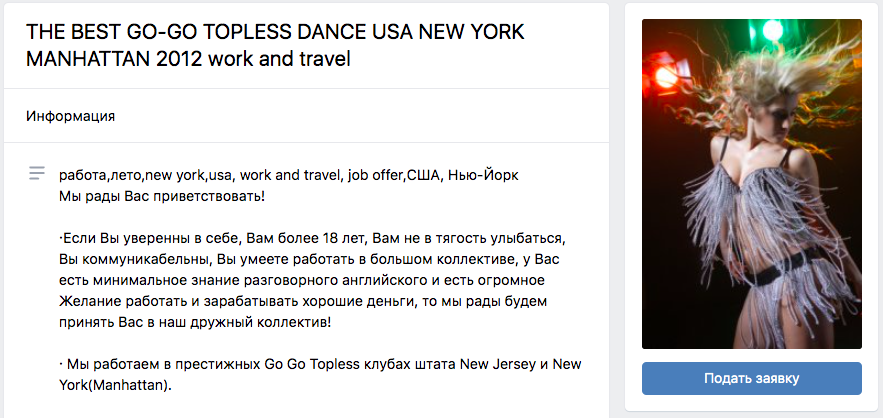Click the "THE BEST GO-GO TOPLESS DANCE" title line
The height and width of the screenshot is (418, 883).
tap(274, 31)
